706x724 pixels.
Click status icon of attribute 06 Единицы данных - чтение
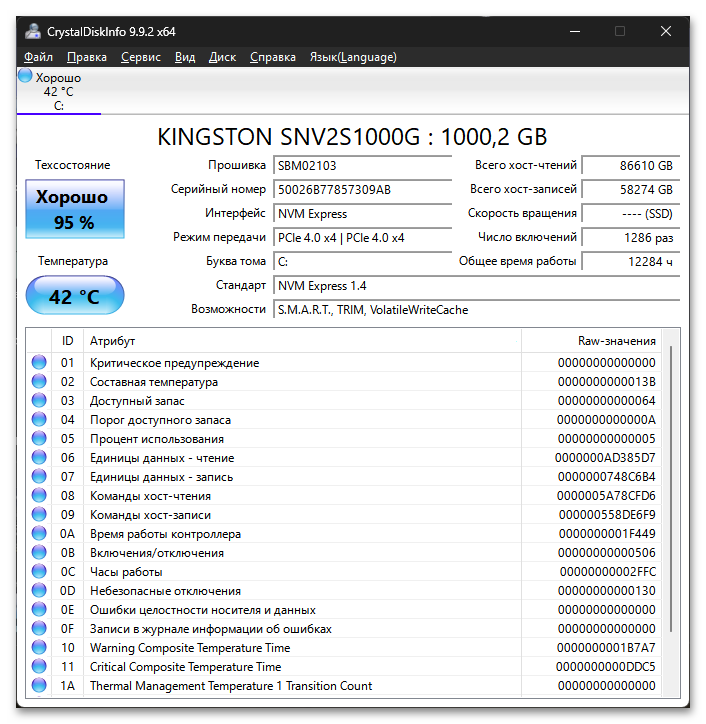pos(39,457)
